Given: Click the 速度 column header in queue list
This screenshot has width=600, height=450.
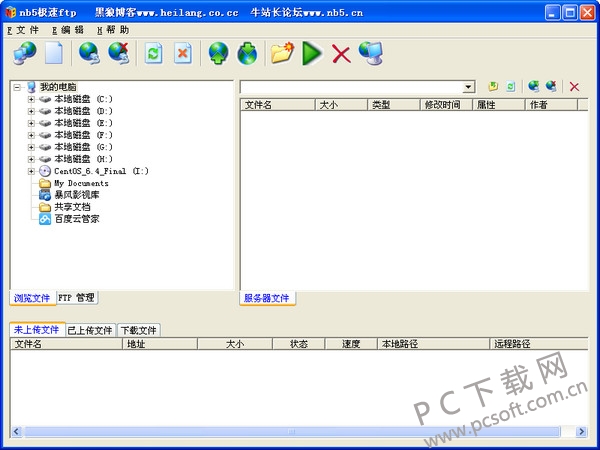Looking at the screenshot, I should click(351, 344).
